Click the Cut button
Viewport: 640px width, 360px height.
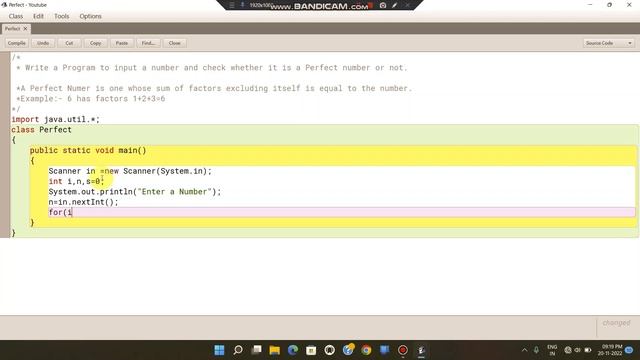[69, 43]
